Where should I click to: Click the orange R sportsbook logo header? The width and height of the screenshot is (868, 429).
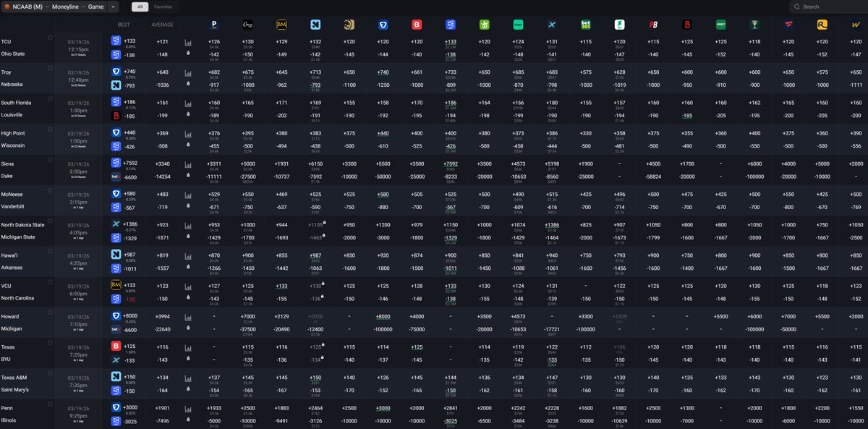click(x=822, y=25)
